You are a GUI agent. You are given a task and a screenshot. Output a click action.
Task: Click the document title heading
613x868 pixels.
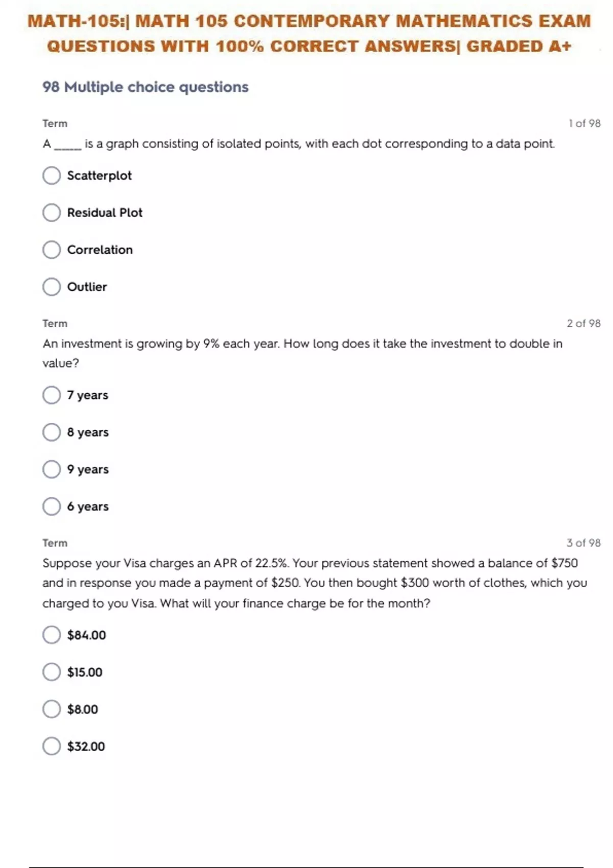tap(309, 34)
